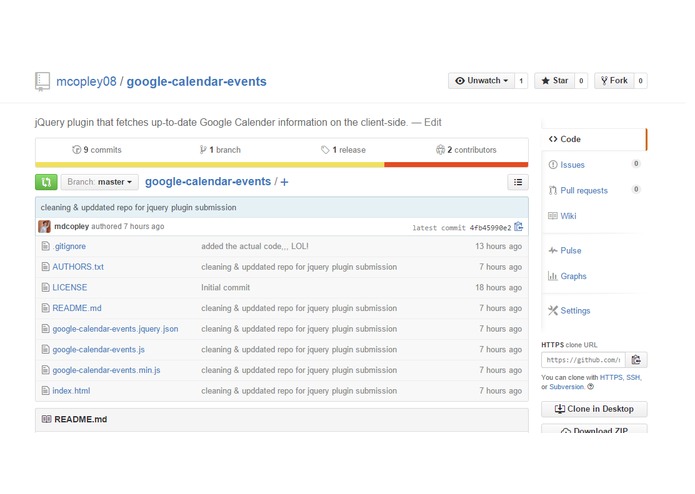Screen dimensions: 695x494
Task: Click '13 hours ago' timestamp for .gitignore
Action: 498,246
